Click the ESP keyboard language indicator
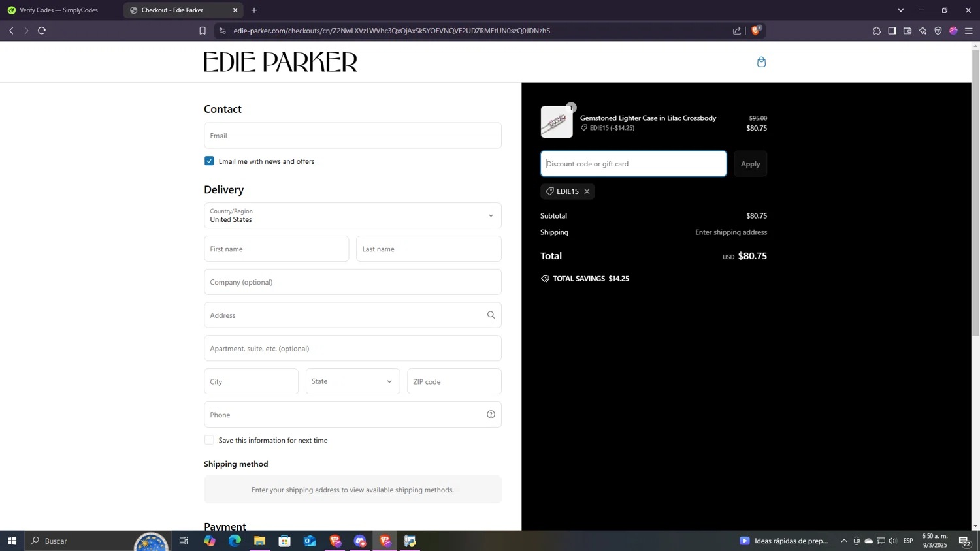This screenshot has height=551, width=980. (x=908, y=541)
